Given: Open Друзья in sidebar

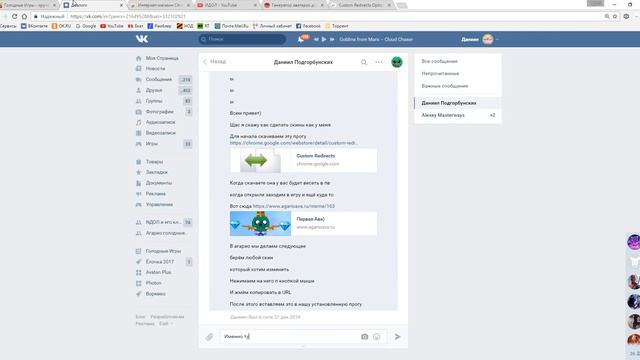Looking at the screenshot, I should (x=153, y=90).
